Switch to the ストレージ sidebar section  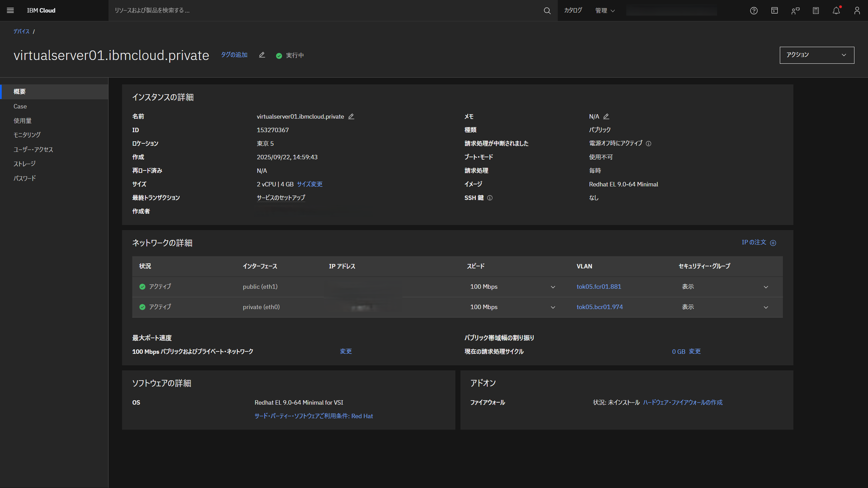(24, 164)
